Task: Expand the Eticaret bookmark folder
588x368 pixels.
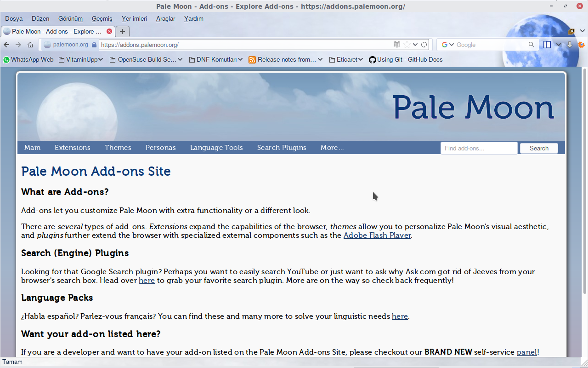Action: coord(346,59)
